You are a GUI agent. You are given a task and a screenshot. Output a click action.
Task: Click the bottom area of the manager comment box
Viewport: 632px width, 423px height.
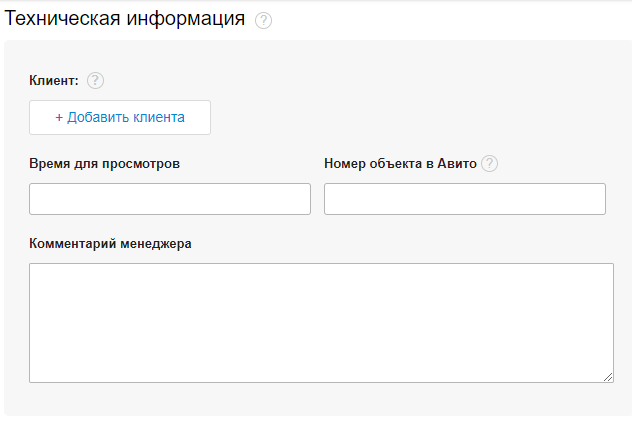(320, 370)
